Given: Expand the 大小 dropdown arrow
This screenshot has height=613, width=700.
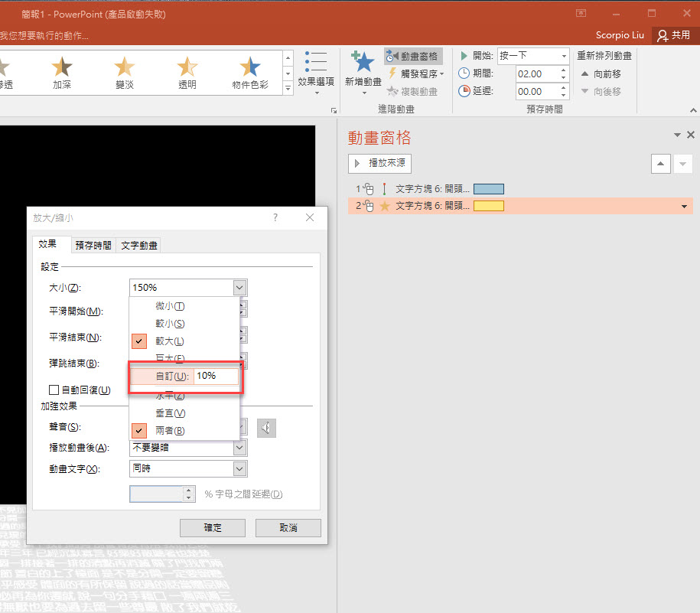Looking at the screenshot, I should click(239, 288).
